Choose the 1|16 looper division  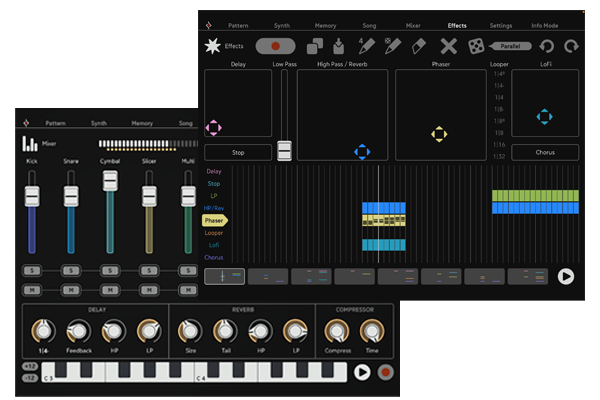click(x=498, y=145)
